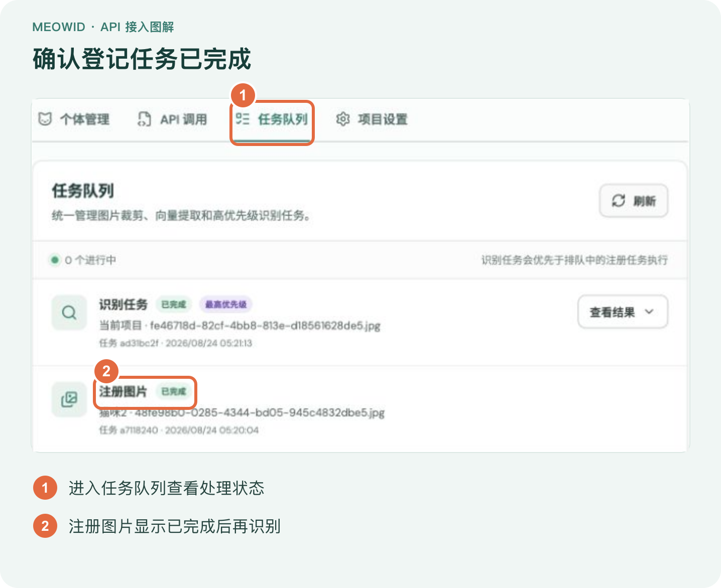Viewport: 721px width, 588px height.
Task: Click the list icon beside 任务队列
Action: click(243, 119)
